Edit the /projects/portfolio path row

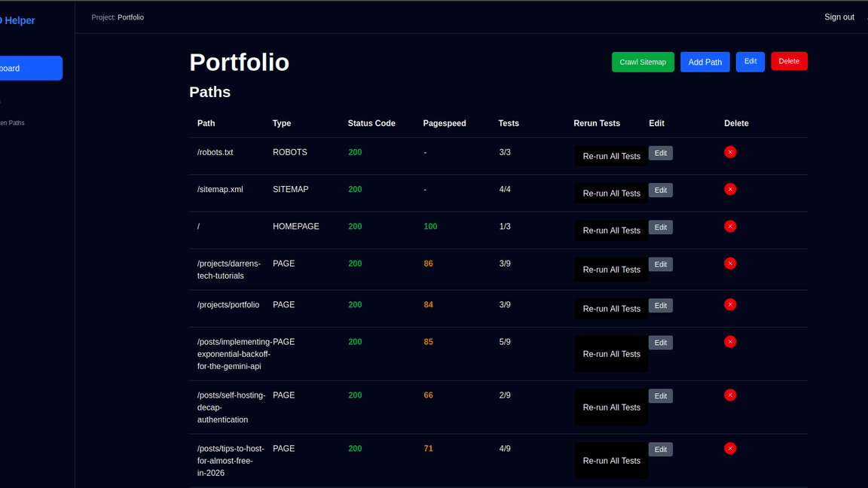[x=660, y=306]
